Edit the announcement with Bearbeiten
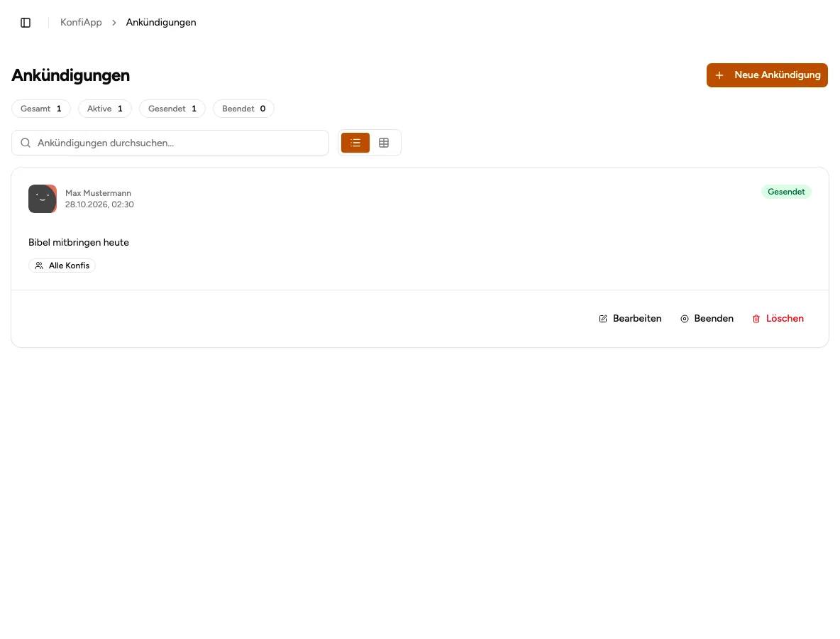The height and width of the screenshot is (639, 840). [630, 318]
